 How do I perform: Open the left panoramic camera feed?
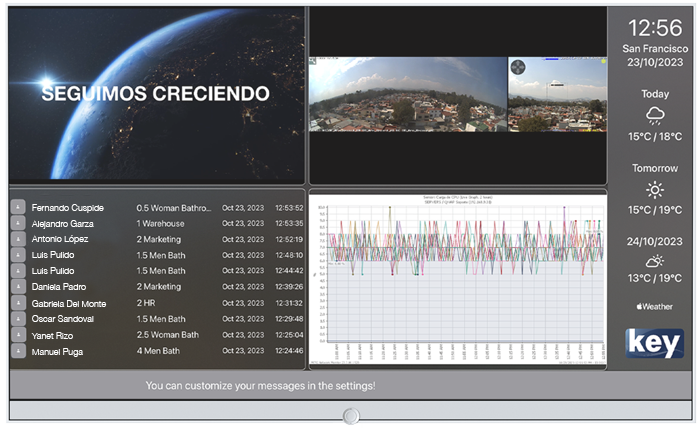pyautogui.click(x=407, y=94)
